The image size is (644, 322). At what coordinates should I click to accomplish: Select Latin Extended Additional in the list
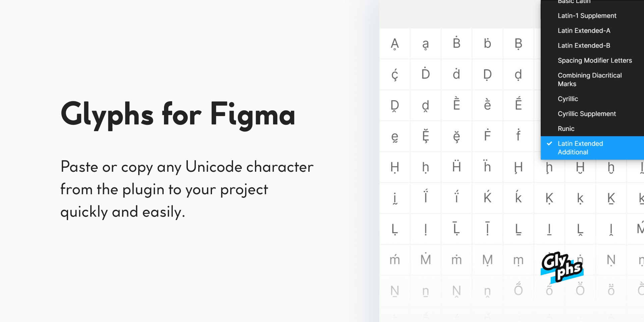580,148
